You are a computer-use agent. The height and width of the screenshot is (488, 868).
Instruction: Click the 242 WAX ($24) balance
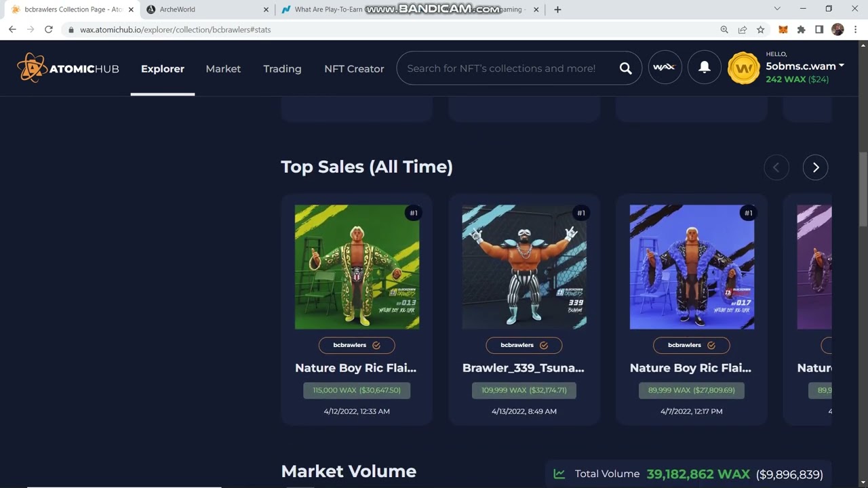pyautogui.click(x=797, y=79)
